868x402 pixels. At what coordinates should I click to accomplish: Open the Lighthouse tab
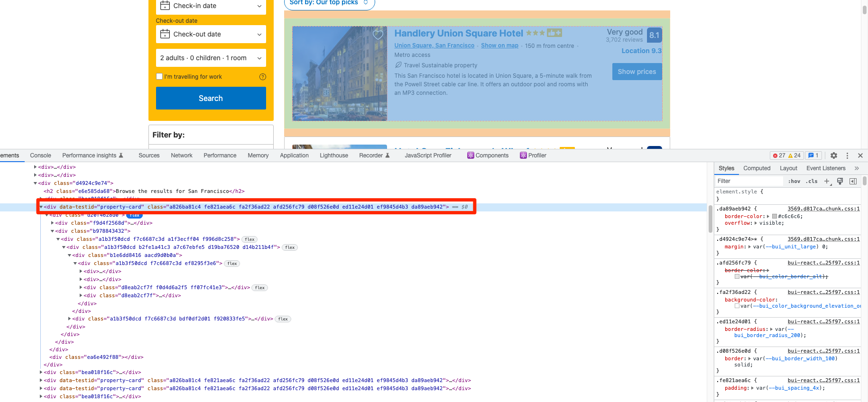(334, 155)
